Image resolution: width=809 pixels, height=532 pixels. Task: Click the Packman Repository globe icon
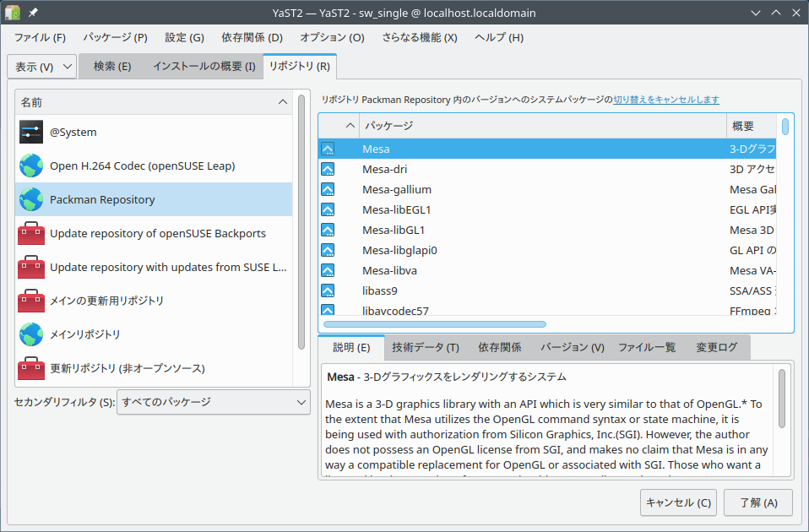point(31,199)
